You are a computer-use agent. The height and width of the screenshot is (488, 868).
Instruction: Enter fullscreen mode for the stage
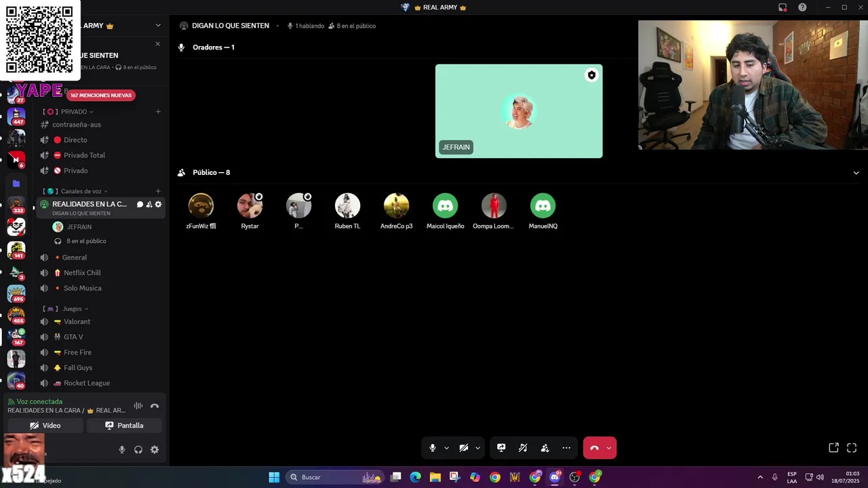[852, 448]
